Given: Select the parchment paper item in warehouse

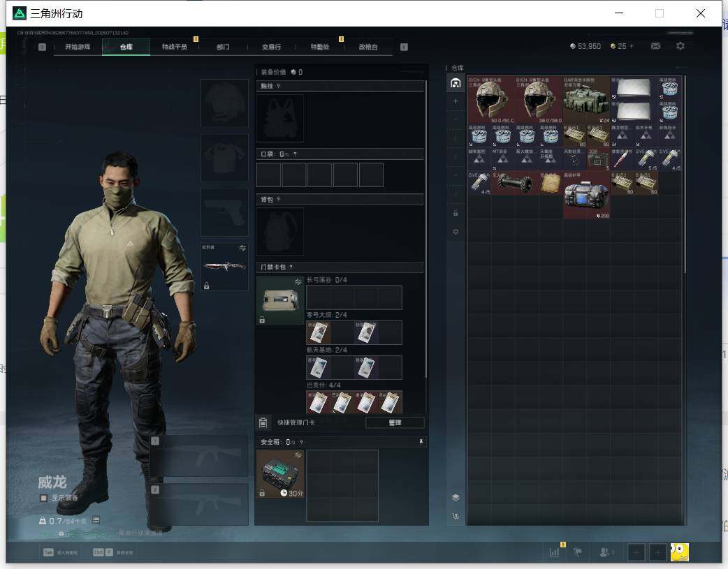Looking at the screenshot, I should coord(551,184).
